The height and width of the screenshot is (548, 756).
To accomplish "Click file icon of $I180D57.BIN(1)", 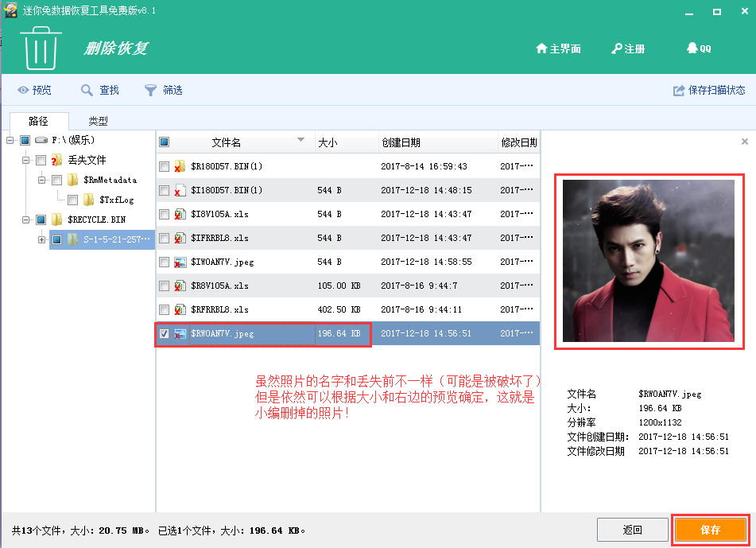I will pos(180,190).
